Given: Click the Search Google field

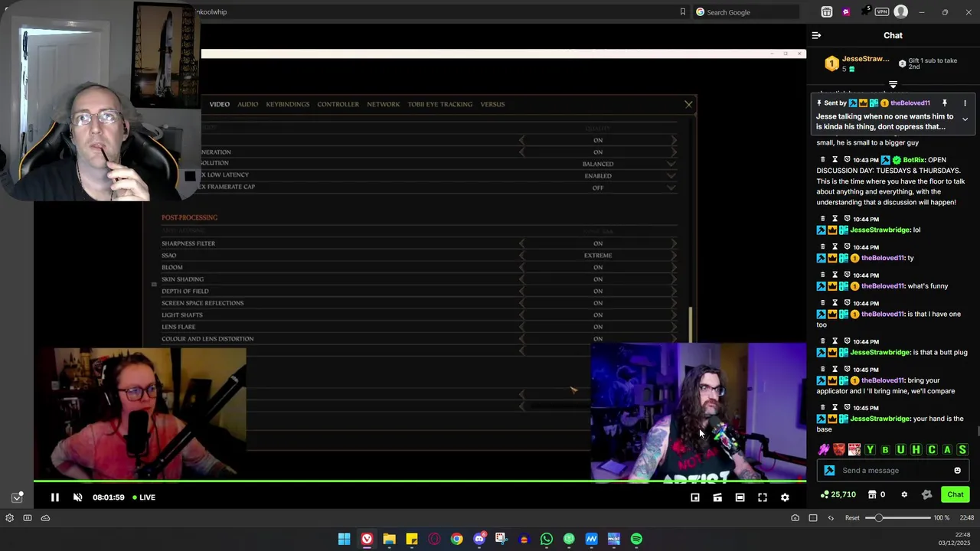Looking at the screenshot, I should tap(746, 12).
